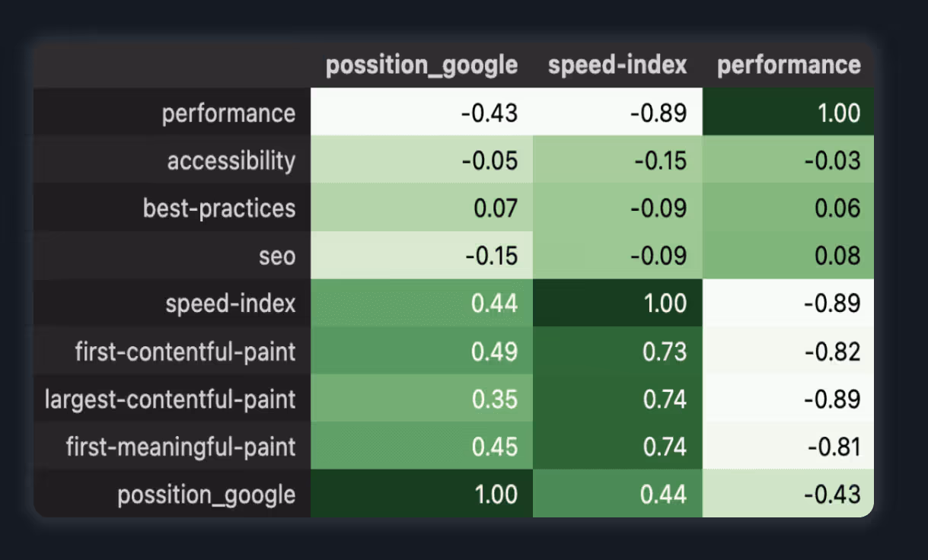Screen dimensions: 928x560
Task: Select the accessibility row label
Action: pyautogui.click(x=231, y=161)
